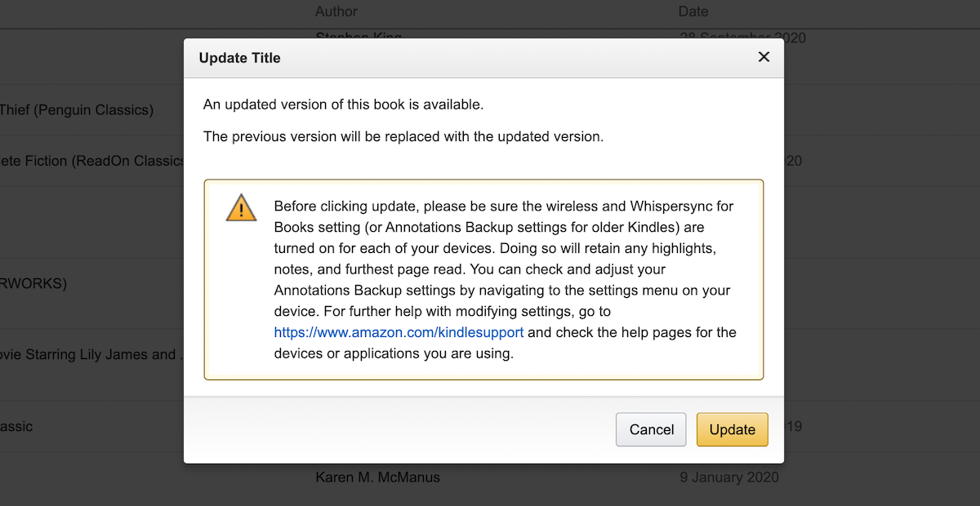Select the Movie Starring Lily James title
Viewport: 980px width, 506px height.
(x=91, y=354)
